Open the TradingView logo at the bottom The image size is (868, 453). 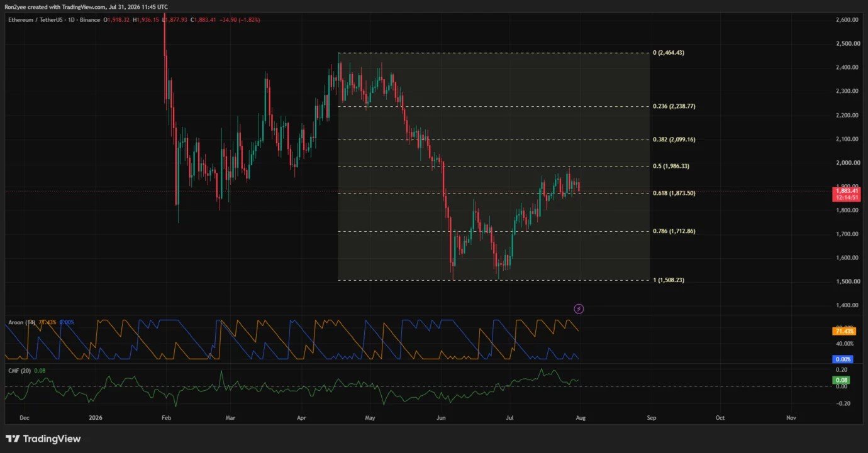pyautogui.click(x=43, y=439)
